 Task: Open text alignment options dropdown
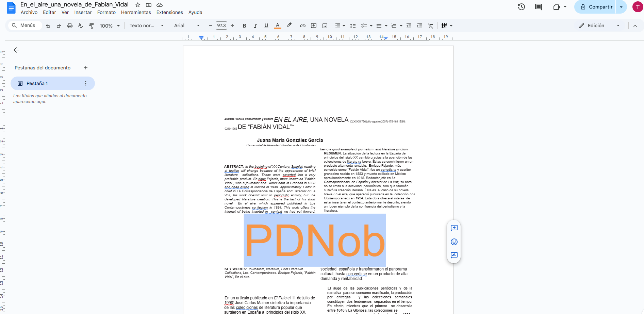tap(340, 26)
